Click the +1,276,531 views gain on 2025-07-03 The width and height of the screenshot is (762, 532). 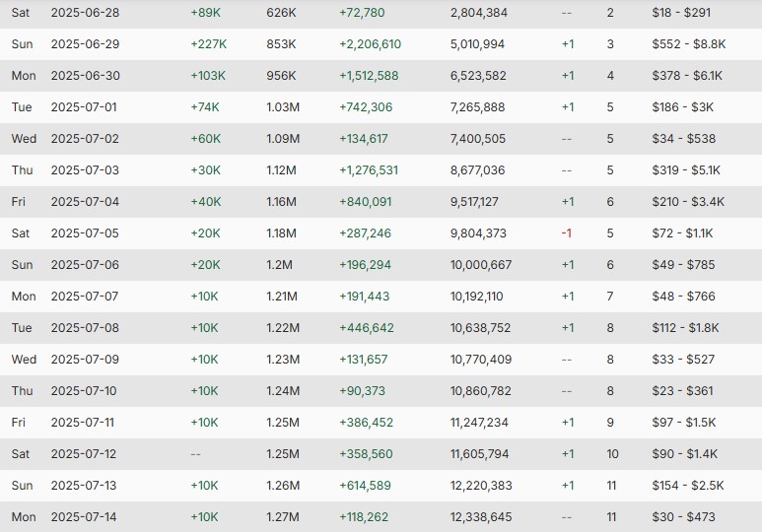click(x=369, y=170)
